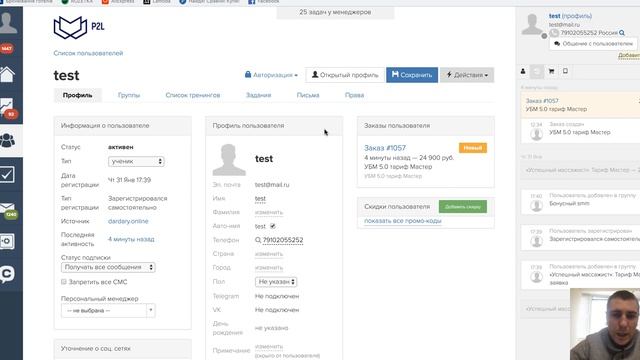Open test (профиль) link in right panel
640x360 pixels.
coord(570,16)
